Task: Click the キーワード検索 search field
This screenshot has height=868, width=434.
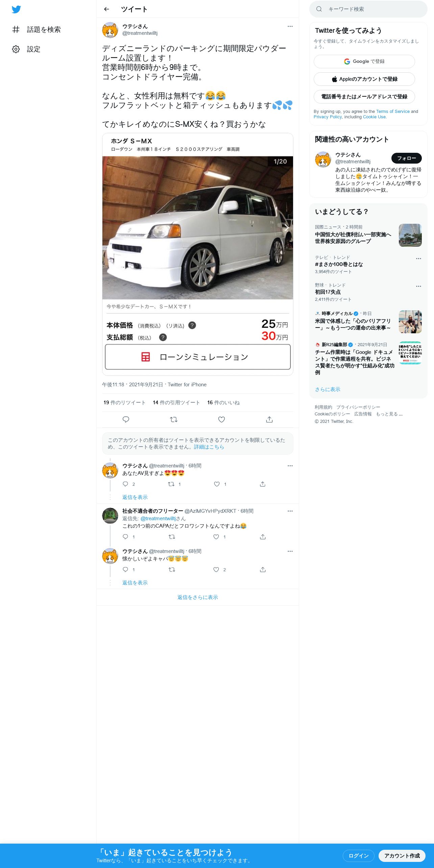Action: (x=368, y=9)
